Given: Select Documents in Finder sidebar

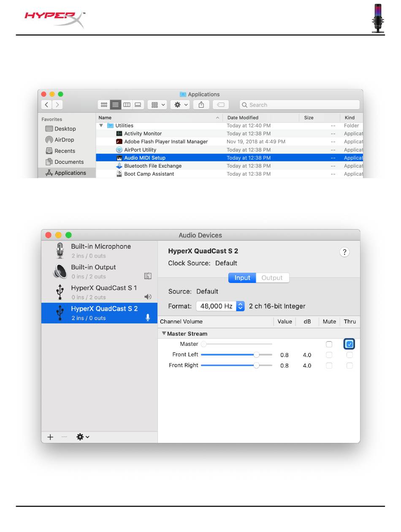Looking at the screenshot, I should 64,162.
